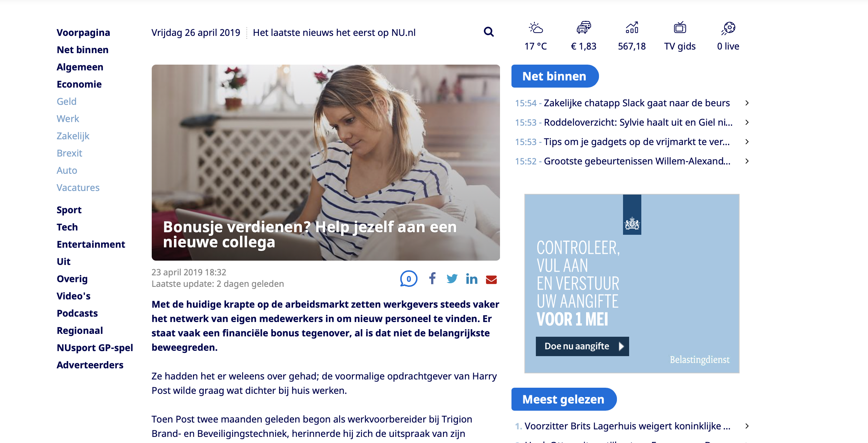Viewport: 868px width, 443px height.
Task: Open the weather icon showing 17 °C
Action: [536, 28]
